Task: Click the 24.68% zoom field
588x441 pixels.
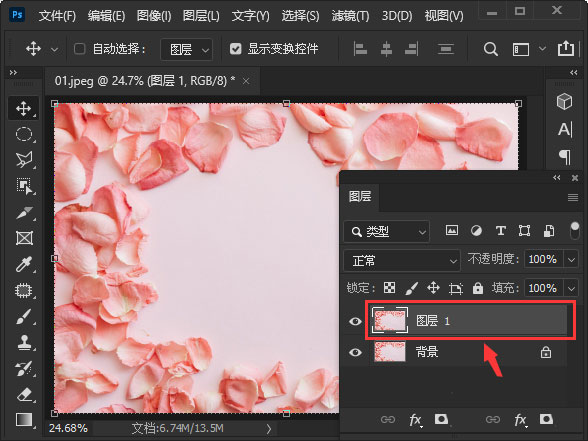Action: click(68, 428)
